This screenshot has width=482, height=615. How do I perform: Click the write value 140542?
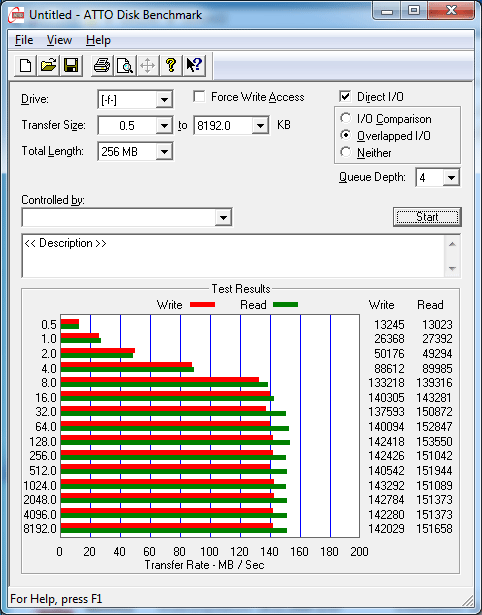[x=386, y=471]
